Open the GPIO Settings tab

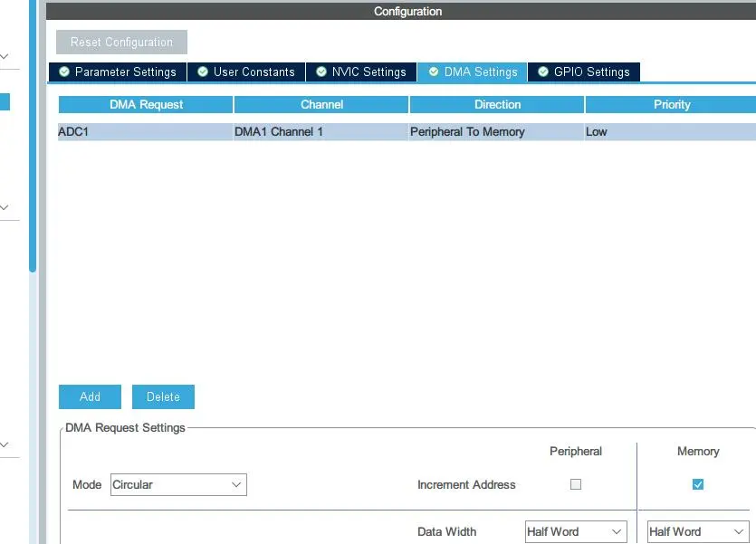click(591, 72)
